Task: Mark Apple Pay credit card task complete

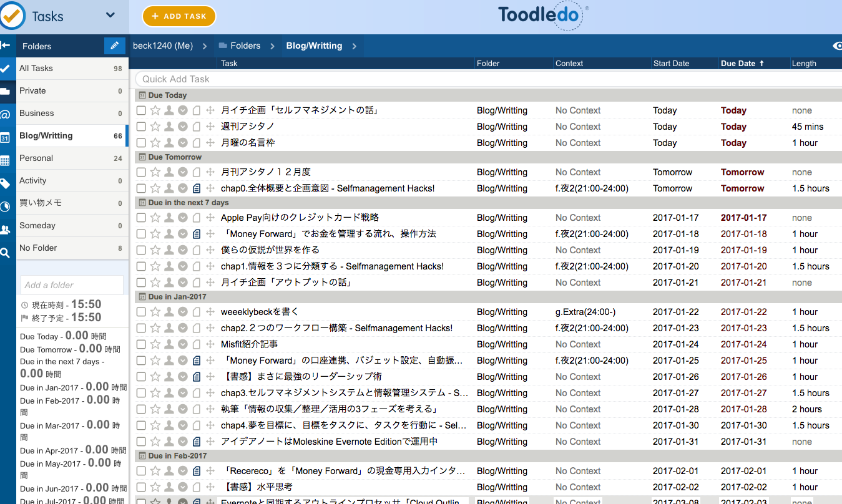Action: tap(142, 218)
